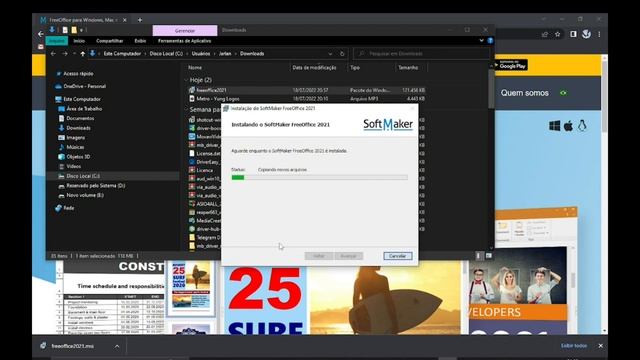This screenshot has height=360, width=640.
Task: Select the Ferramentas de Aplicativo tab
Action: pos(184,41)
